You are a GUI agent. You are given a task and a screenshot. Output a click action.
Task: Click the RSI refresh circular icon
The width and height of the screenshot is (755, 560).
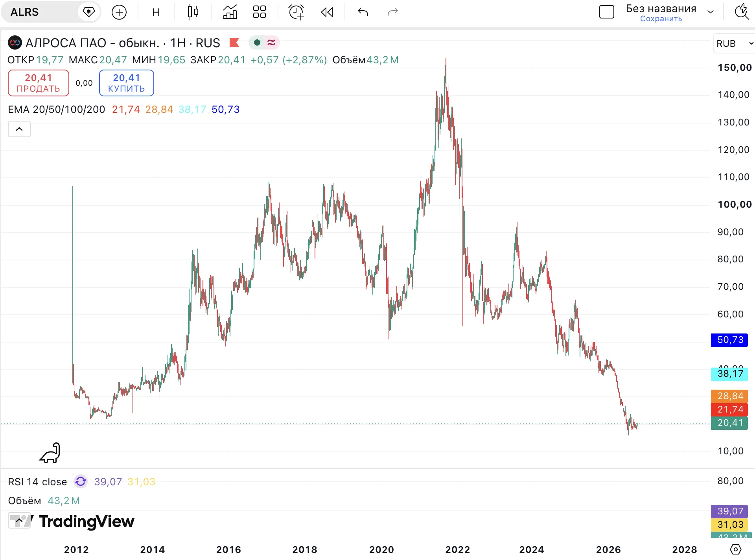click(81, 481)
